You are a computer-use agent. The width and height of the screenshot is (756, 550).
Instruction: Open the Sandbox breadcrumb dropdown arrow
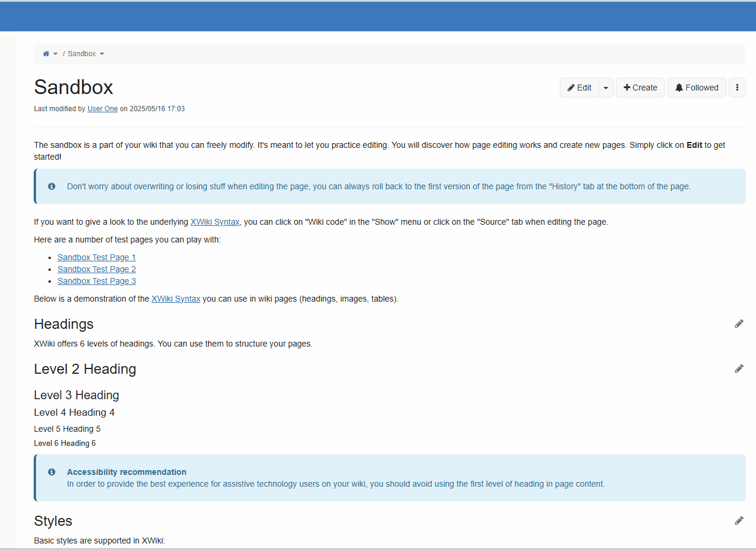pos(102,54)
